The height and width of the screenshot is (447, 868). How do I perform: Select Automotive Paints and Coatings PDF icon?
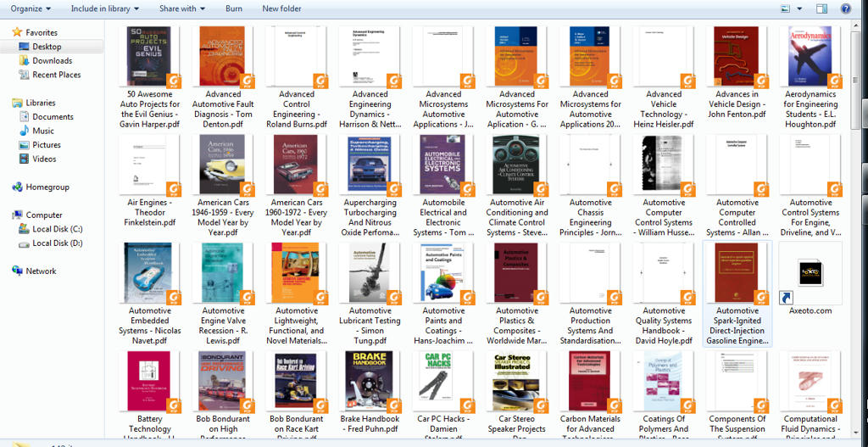coord(443,274)
